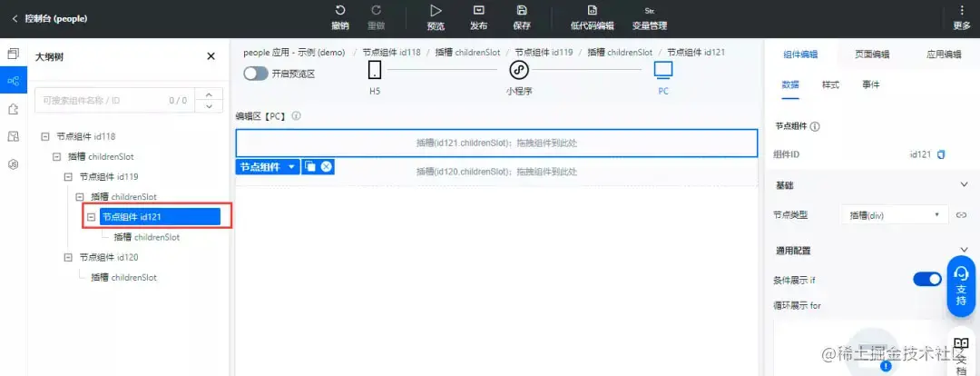Open the 节点类型 dropdown
Viewport: 980px width, 376px height.
pyautogui.click(x=895, y=215)
